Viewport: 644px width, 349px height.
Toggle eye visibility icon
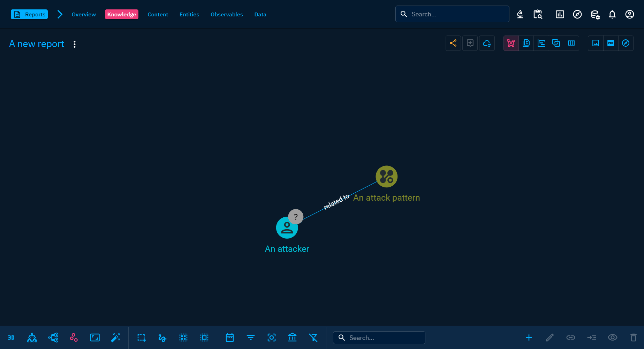[613, 338]
